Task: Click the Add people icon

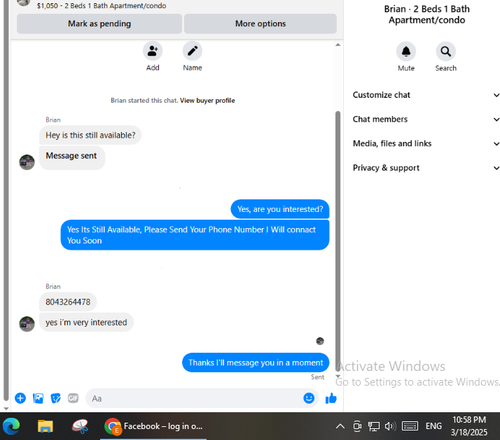Action: [153, 51]
